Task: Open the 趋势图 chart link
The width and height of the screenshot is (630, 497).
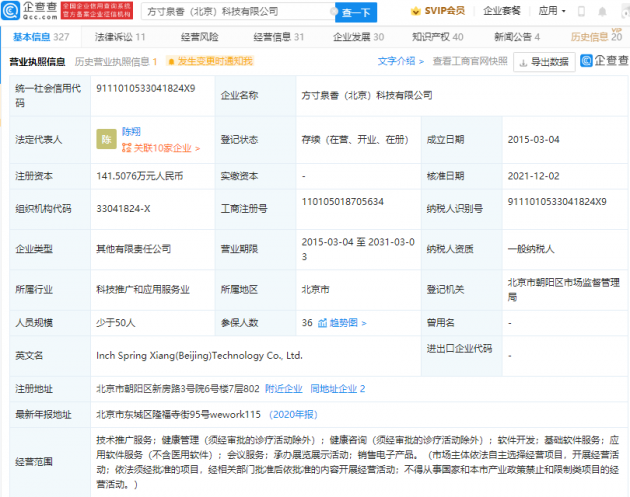Action: (342, 323)
